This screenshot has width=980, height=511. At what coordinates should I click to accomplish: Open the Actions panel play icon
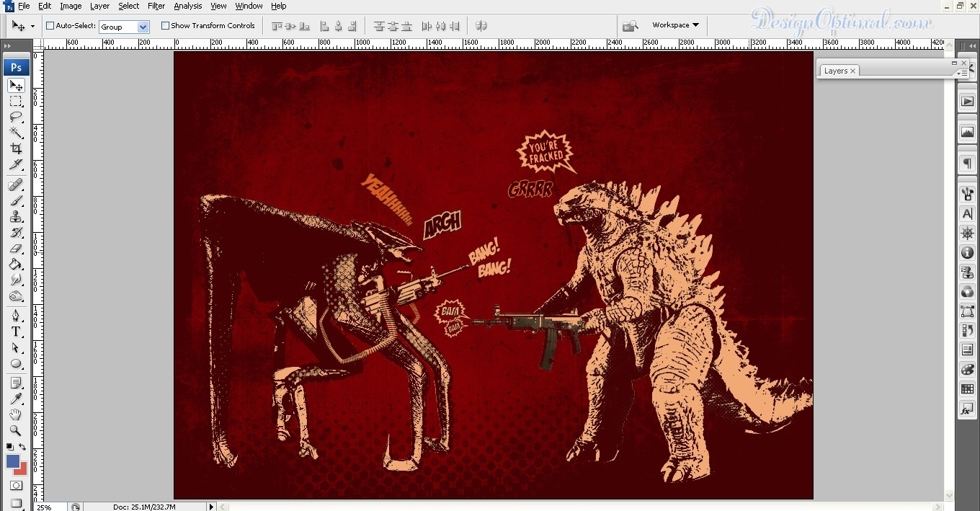click(x=967, y=102)
